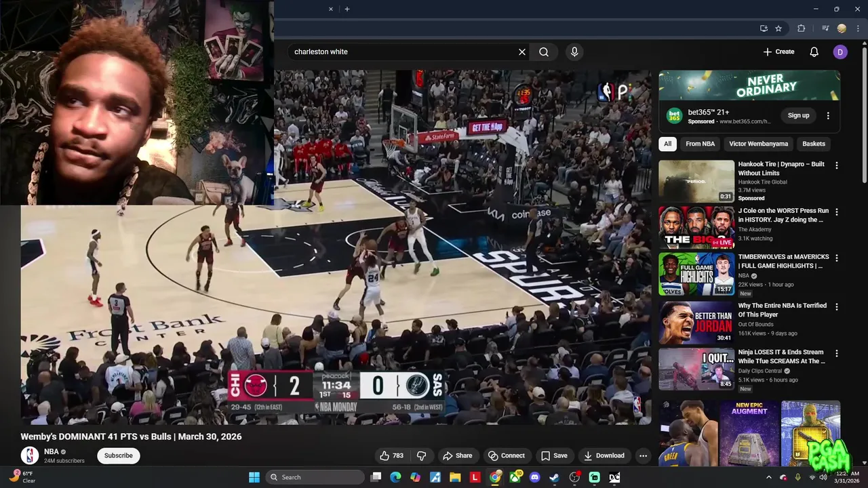Download the video
868x488 pixels.
[x=604, y=455]
